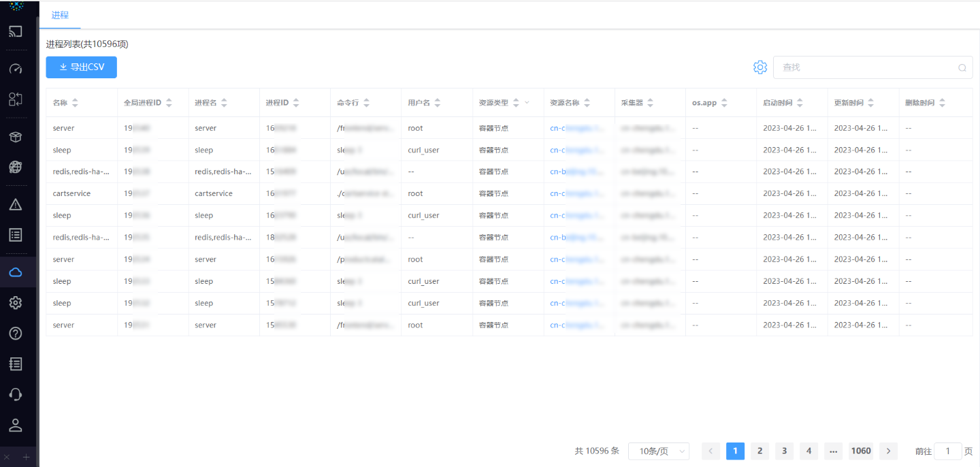Open the column settings gear above the table
The image size is (980, 467).
pyautogui.click(x=760, y=67)
